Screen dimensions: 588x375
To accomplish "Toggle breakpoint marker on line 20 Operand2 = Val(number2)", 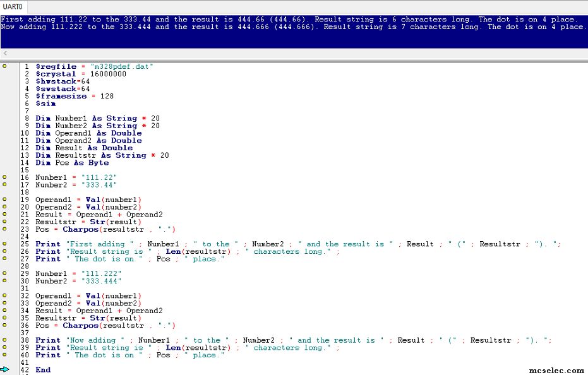I will click(x=5, y=206).
